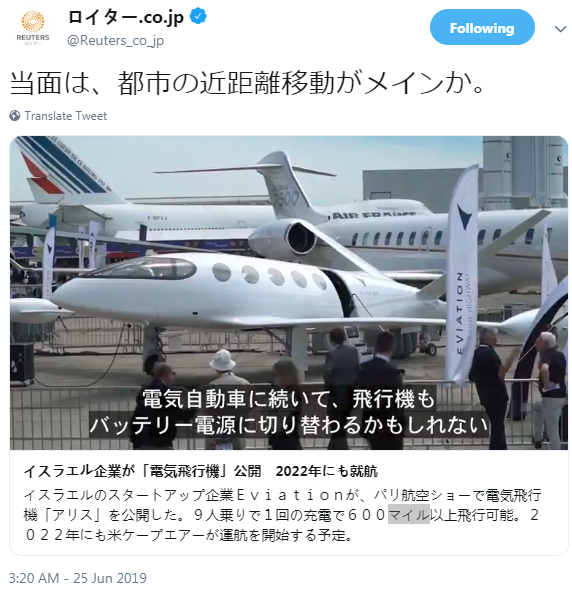
Task: Click the REUTERS wordmark under the avatar logo
Action: click(x=33, y=37)
